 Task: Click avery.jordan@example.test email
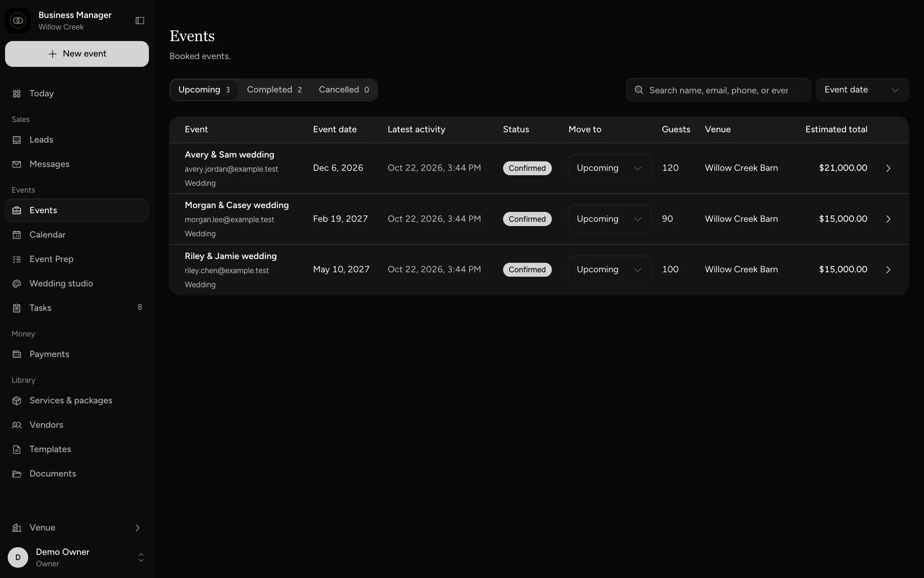coord(231,169)
